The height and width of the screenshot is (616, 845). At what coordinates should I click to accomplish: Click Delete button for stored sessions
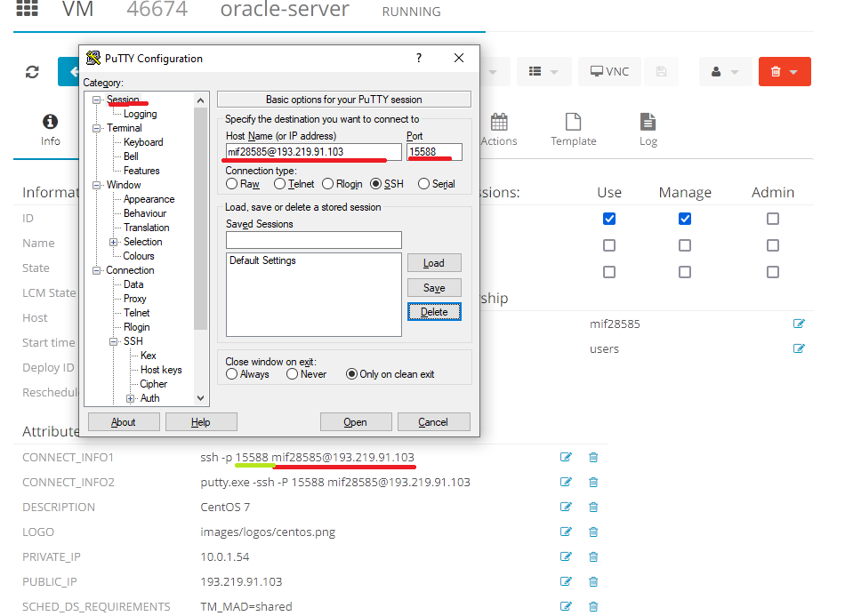click(434, 312)
